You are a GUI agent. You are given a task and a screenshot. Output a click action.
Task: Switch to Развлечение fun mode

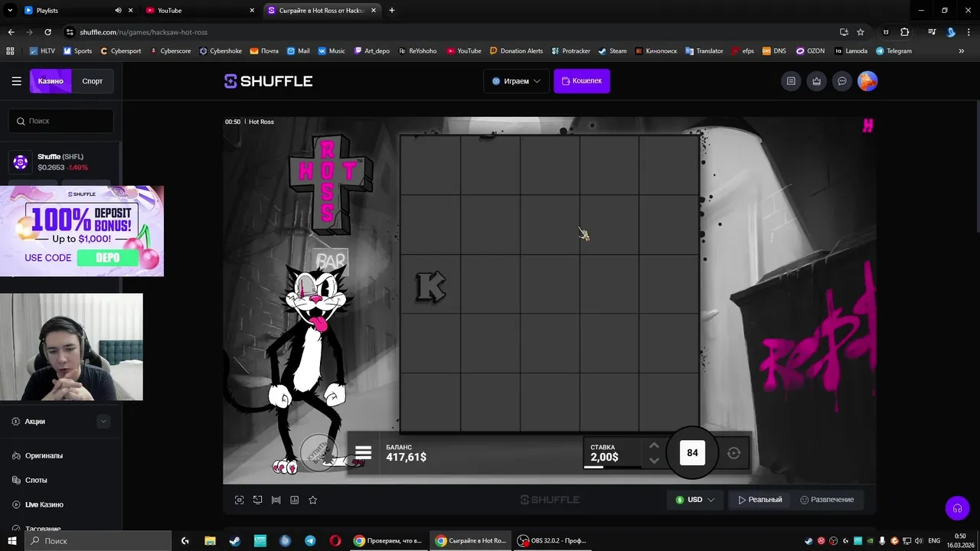coord(827,500)
